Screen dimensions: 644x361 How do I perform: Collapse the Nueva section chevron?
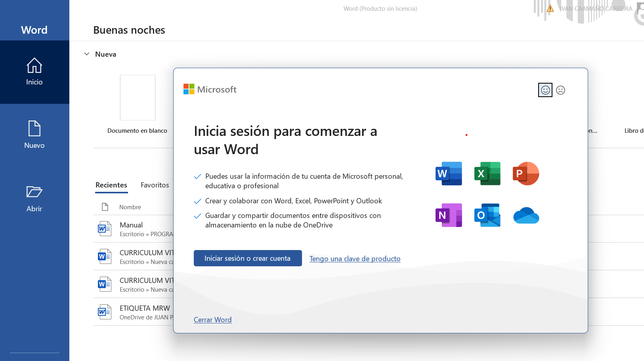pos(87,54)
